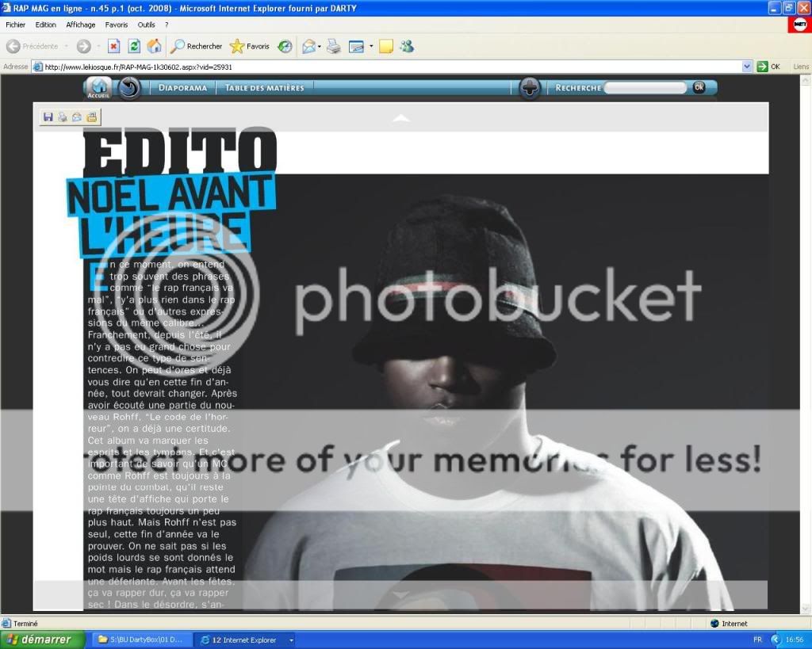812x649 pixels.
Task: Open the Affichage menu
Action: point(81,25)
